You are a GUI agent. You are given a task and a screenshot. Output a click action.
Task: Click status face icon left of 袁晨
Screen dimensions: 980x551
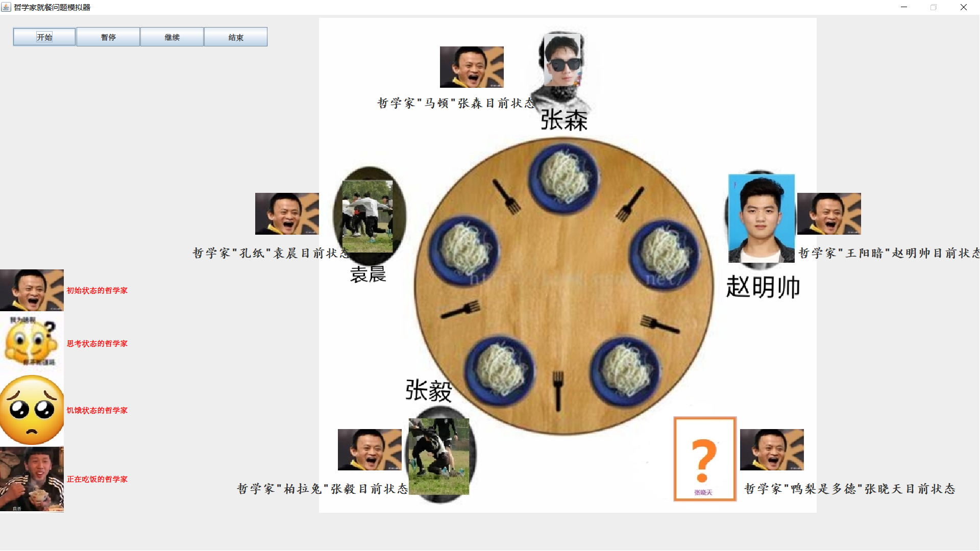(287, 214)
